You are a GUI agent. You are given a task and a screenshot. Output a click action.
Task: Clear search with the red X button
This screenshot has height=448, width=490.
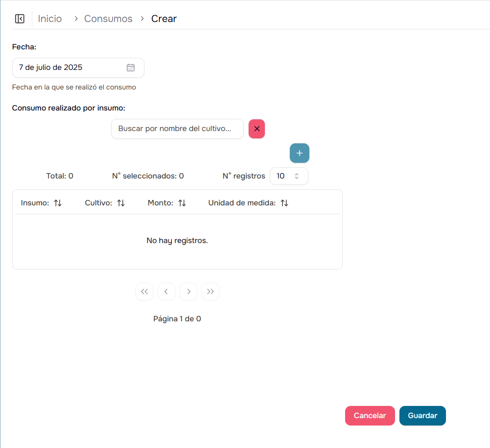(x=257, y=129)
